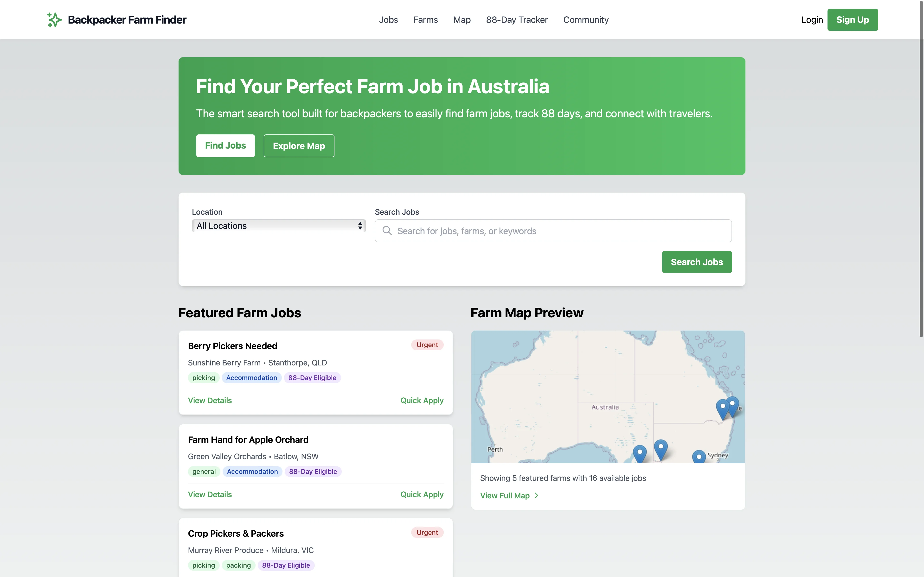
Task: Navigate to the 88-Day Tracker page
Action: [x=517, y=19]
